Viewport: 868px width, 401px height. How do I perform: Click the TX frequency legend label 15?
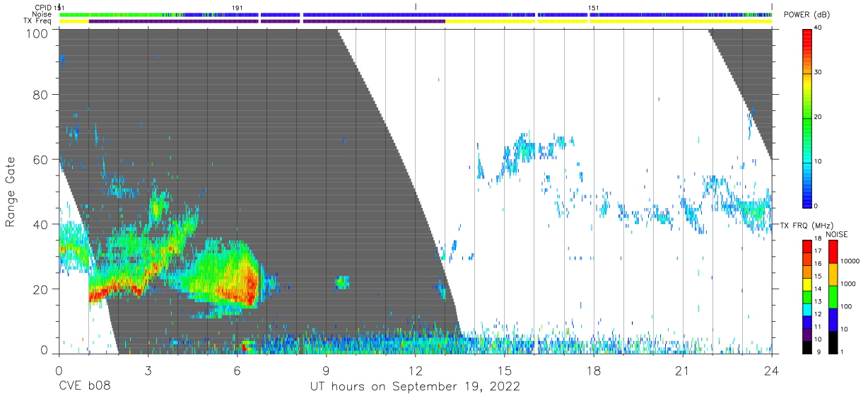pos(818,277)
